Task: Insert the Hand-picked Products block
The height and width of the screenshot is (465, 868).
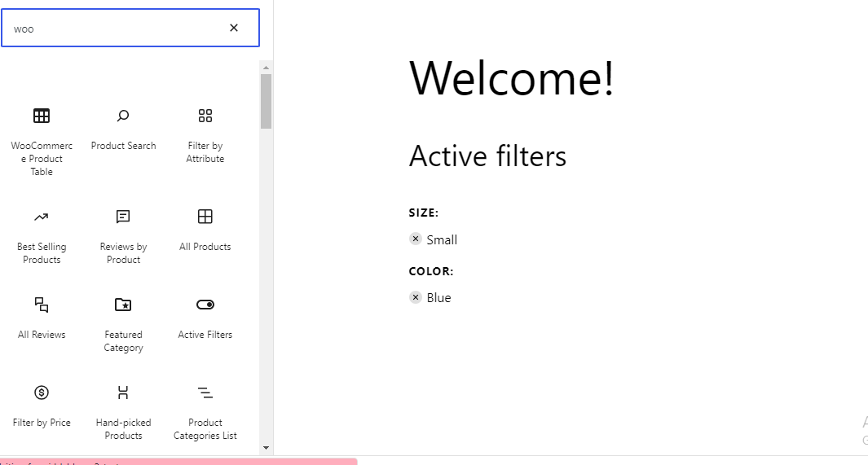Action: pyautogui.click(x=123, y=410)
